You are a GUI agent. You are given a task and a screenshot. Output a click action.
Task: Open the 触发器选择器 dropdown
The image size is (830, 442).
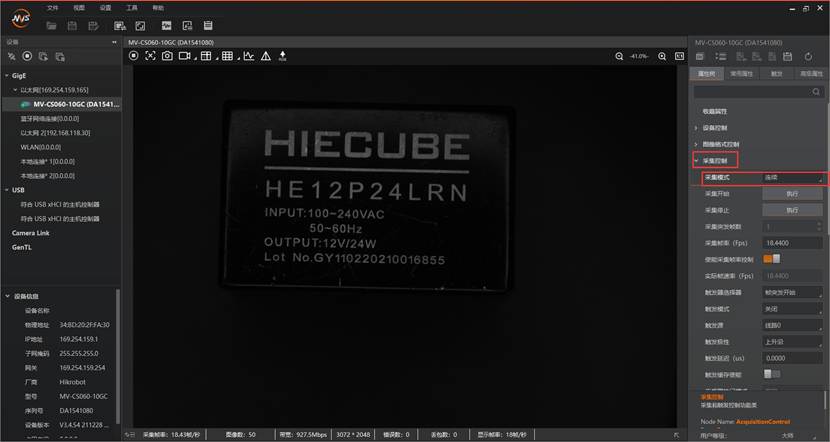pyautogui.click(x=792, y=292)
